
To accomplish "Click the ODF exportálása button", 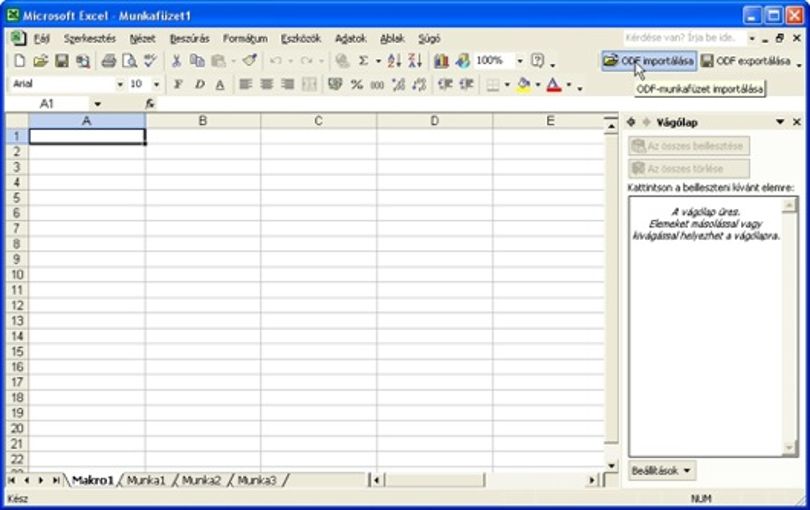I will [746, 61].
